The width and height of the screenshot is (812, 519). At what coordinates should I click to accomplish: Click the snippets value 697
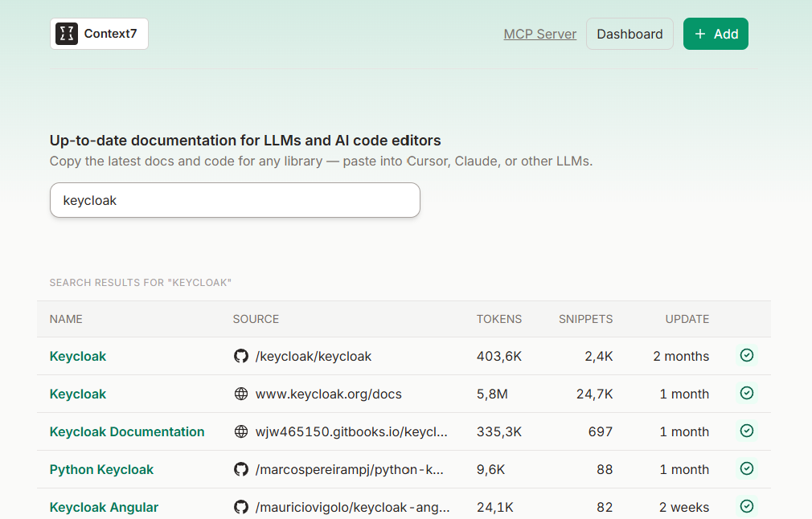[x=601, y=431]
